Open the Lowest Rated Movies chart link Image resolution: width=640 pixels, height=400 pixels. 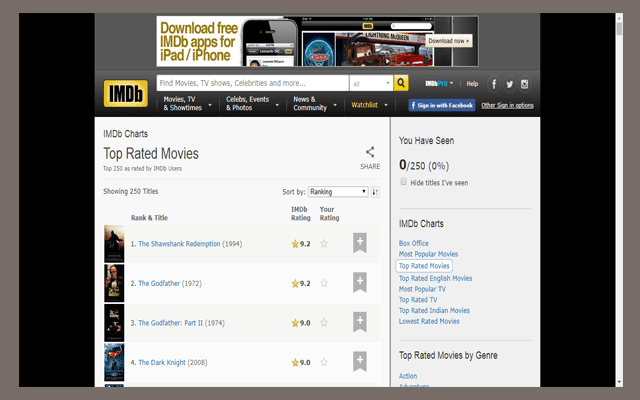click(x=429, y=321)
